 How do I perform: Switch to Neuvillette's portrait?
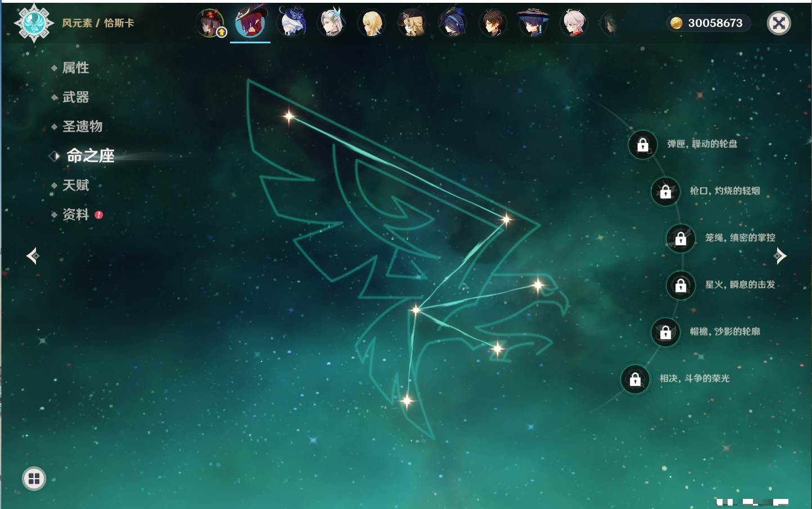click(332, 22)
